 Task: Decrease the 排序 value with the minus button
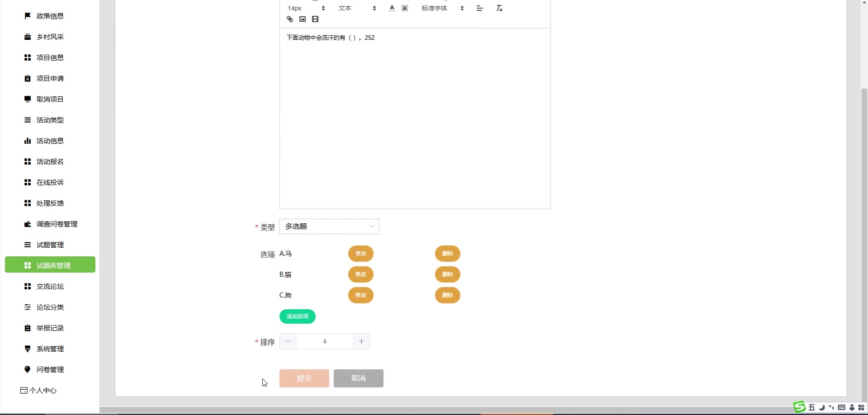pyautogui.click(x=288, y=341)
